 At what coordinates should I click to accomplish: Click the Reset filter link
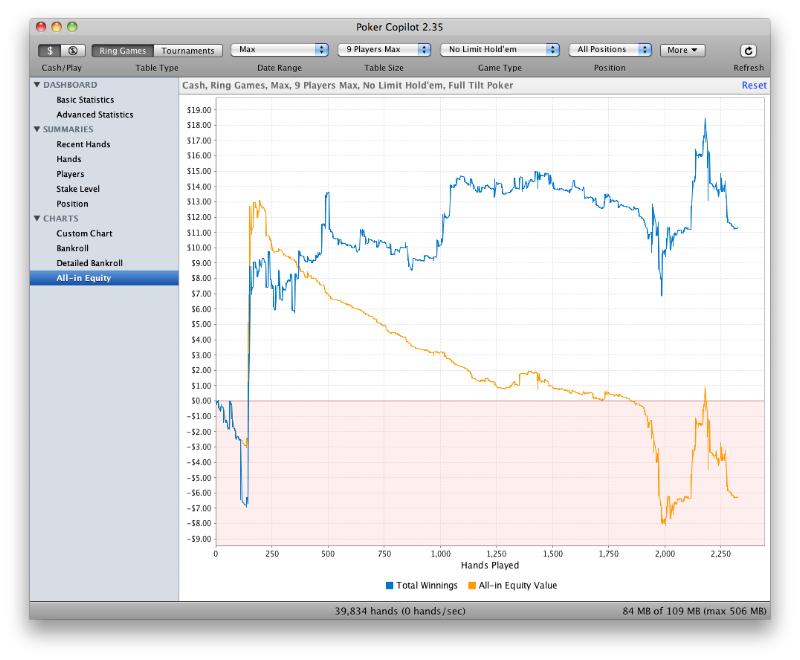754,85
